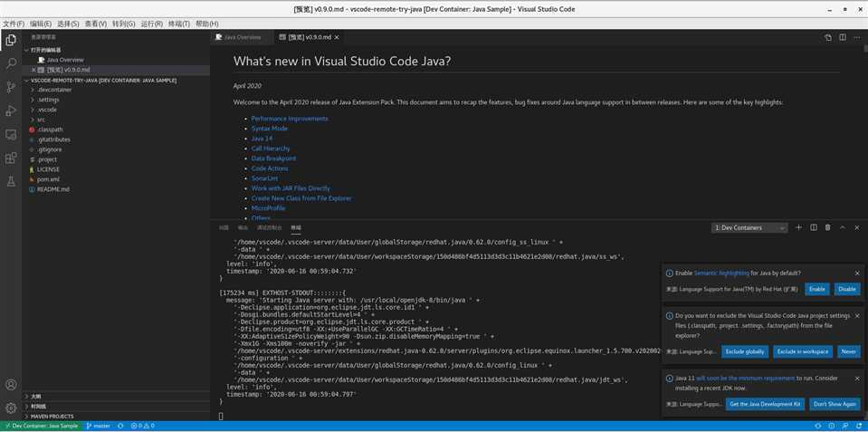Image resolution: width=868 pixels, height=432 pixels.
Task: Click the Don't Show Again button
Action: click(835, 404)
